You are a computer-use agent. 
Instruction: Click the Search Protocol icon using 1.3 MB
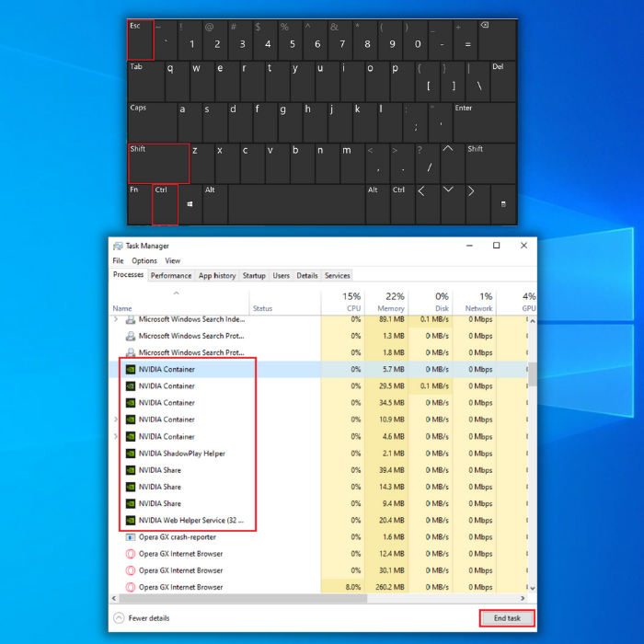(131, 336)
